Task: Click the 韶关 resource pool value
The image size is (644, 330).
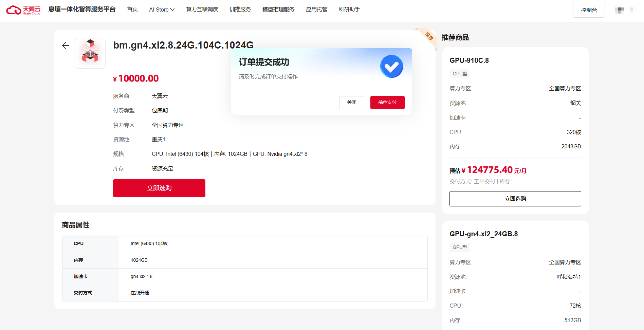Action: click(576, 103)
